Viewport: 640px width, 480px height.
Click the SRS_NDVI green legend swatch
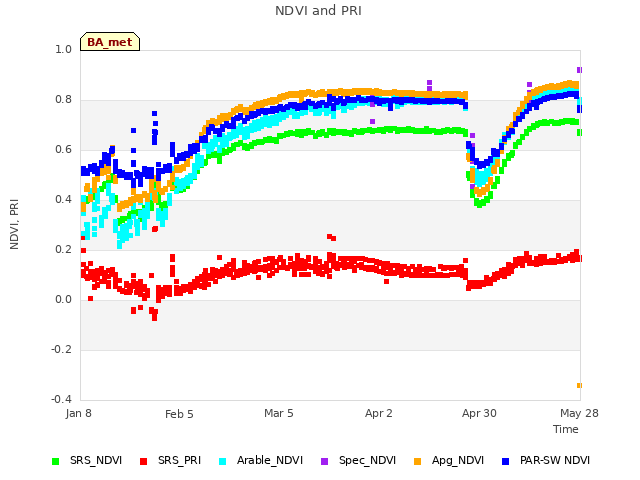coord(56,461)
